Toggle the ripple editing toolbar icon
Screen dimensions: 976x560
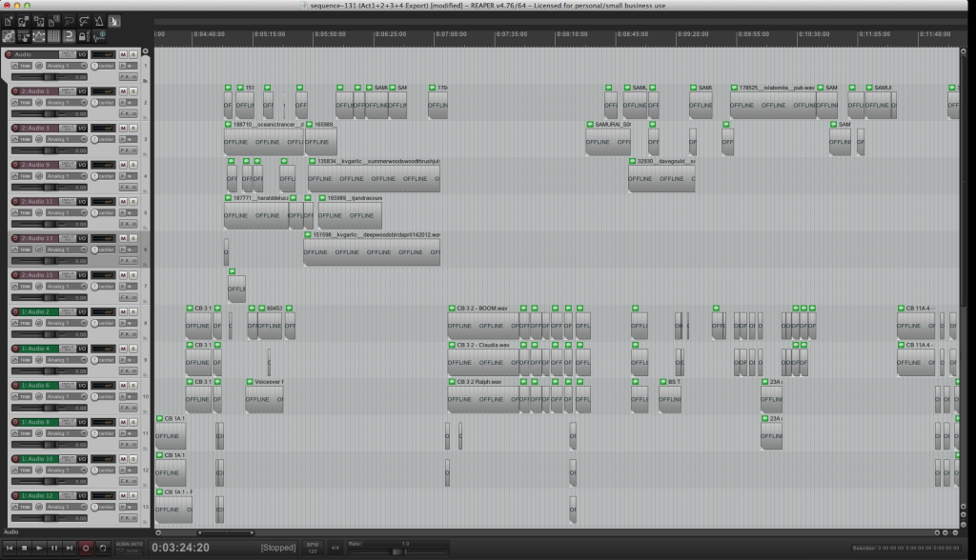(x=23, y=36)
